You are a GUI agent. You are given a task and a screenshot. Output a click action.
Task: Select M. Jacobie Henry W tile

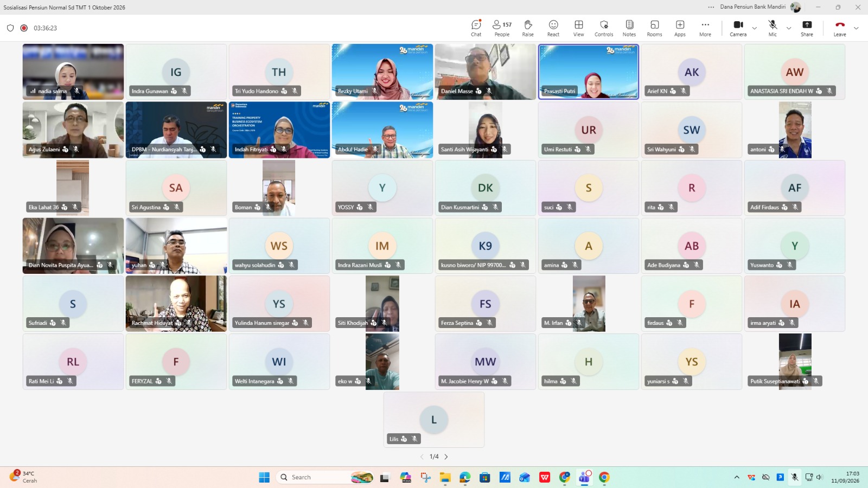point(486,362)
